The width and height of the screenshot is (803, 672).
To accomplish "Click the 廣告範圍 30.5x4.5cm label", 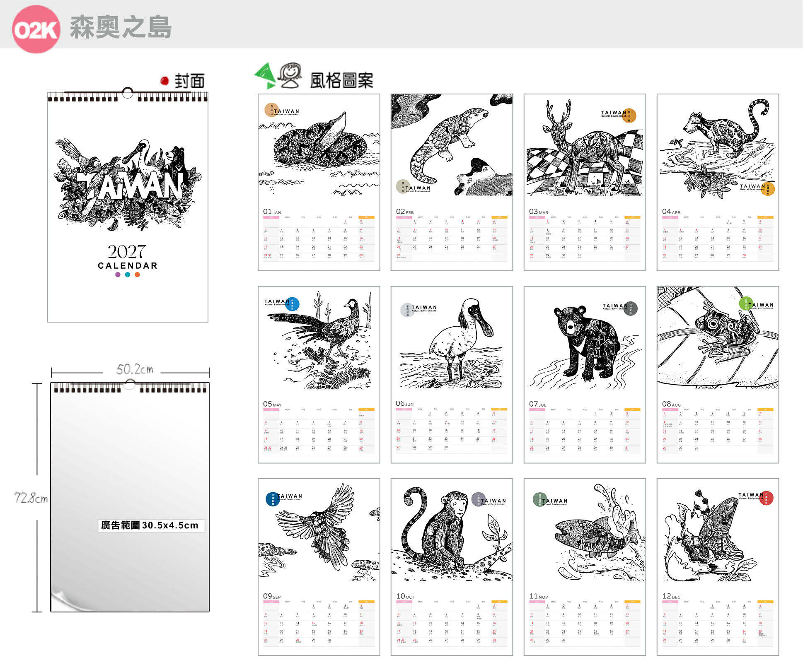I will tap(151, 525).
